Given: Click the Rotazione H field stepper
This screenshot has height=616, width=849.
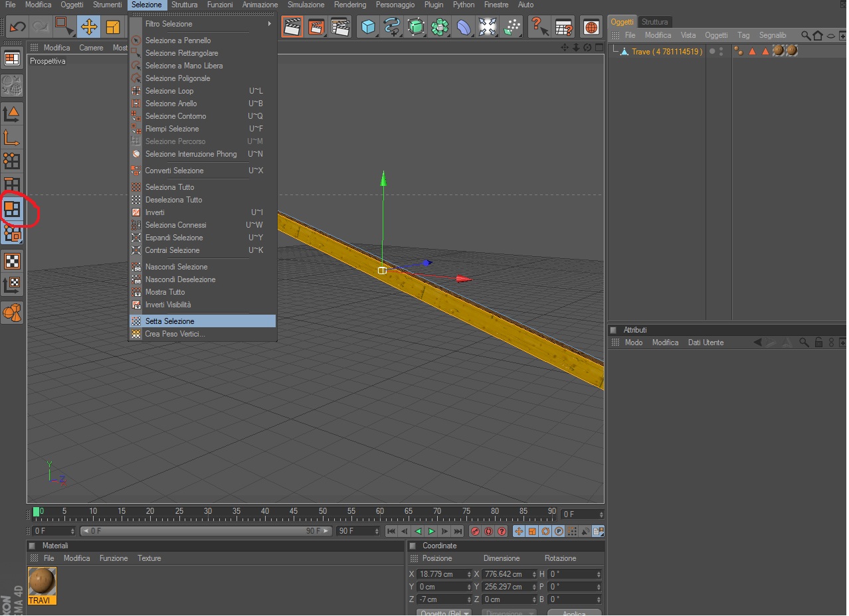Looking at the screenshot, I should [x=599, y=574].
